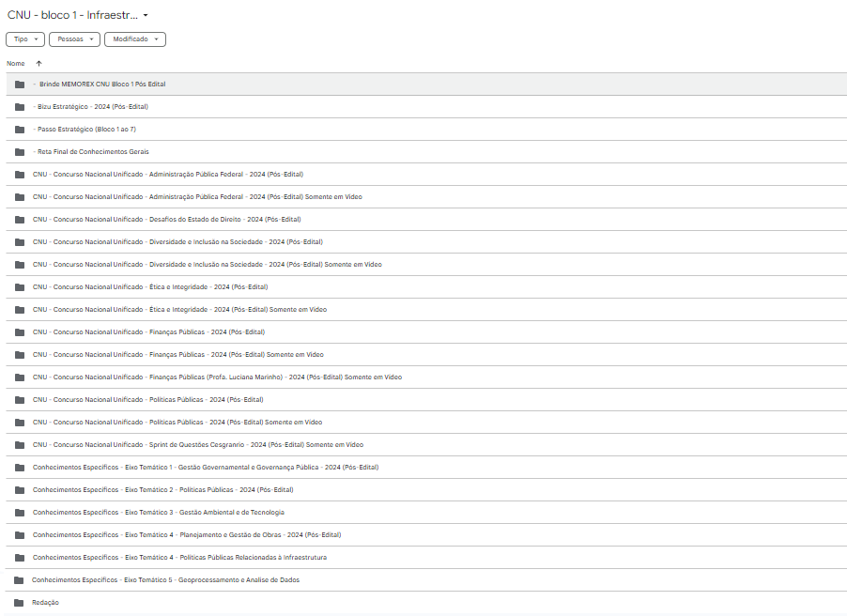847x616 pixels.
Task: Click folder icon of Geoprocessamento e Análise row
Action: click(x=19, y=579)
